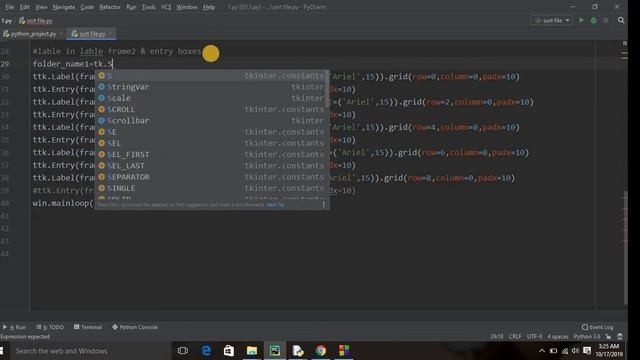This screenshot has width=640, height=360.
Task: Open the Help menu
Action: [x=209, y=7]
